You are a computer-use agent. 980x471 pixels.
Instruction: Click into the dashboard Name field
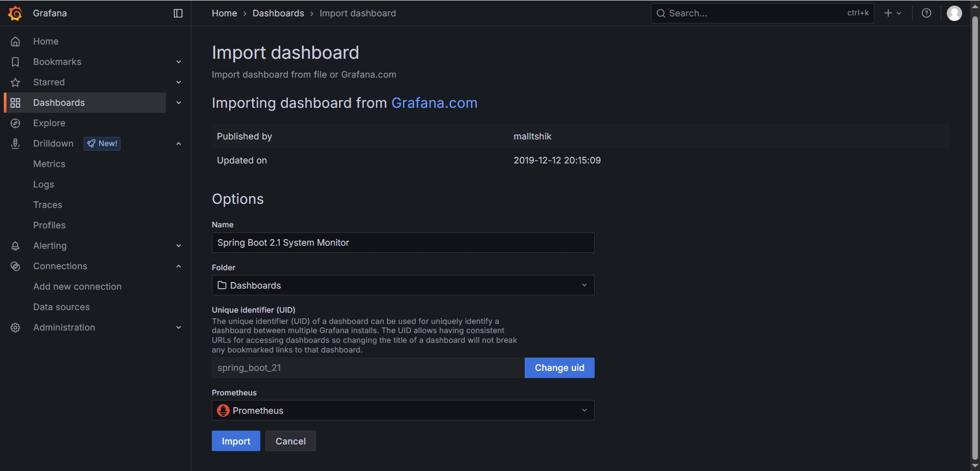(403, 243)
